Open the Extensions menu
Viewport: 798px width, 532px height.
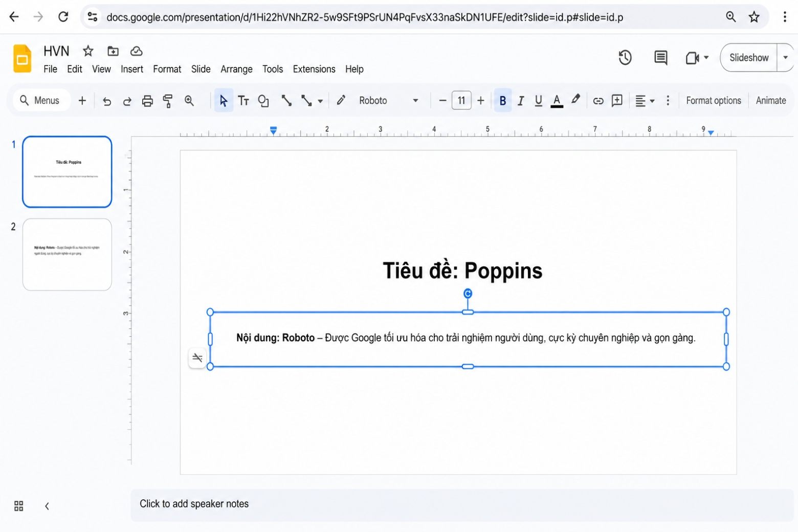click(314, 69)
